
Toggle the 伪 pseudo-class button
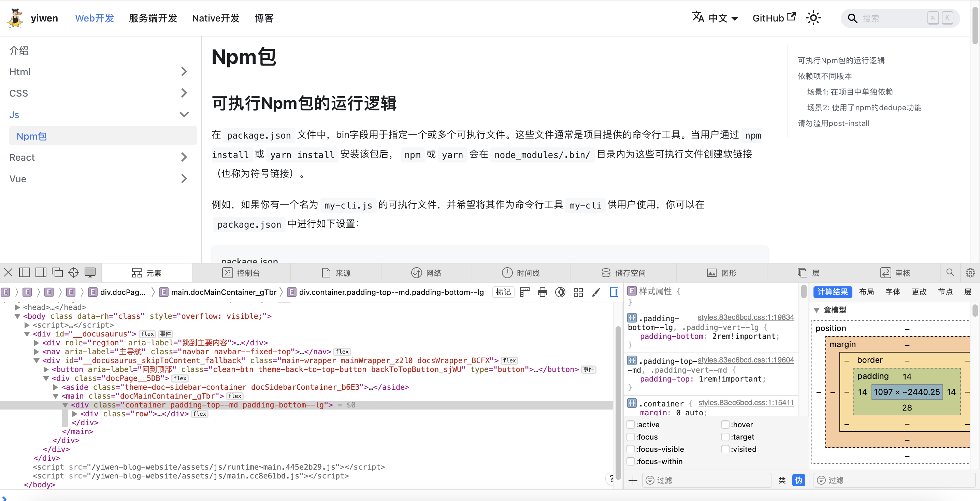[798, 481]
